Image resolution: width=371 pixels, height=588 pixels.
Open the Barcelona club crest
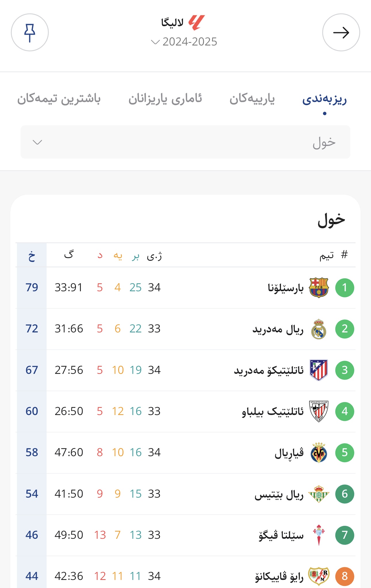point(319,288)
